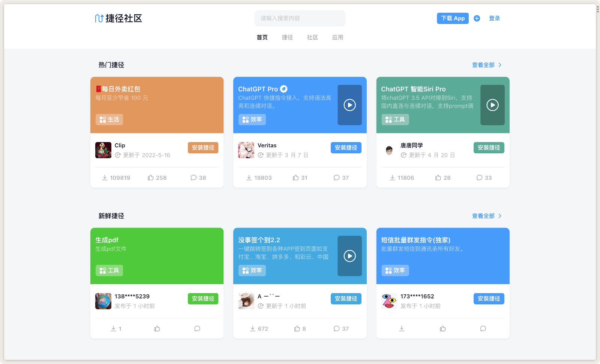Switch to the 捷径 tab
The height and width of the screenshot is (364, 600).
point(287,37)
